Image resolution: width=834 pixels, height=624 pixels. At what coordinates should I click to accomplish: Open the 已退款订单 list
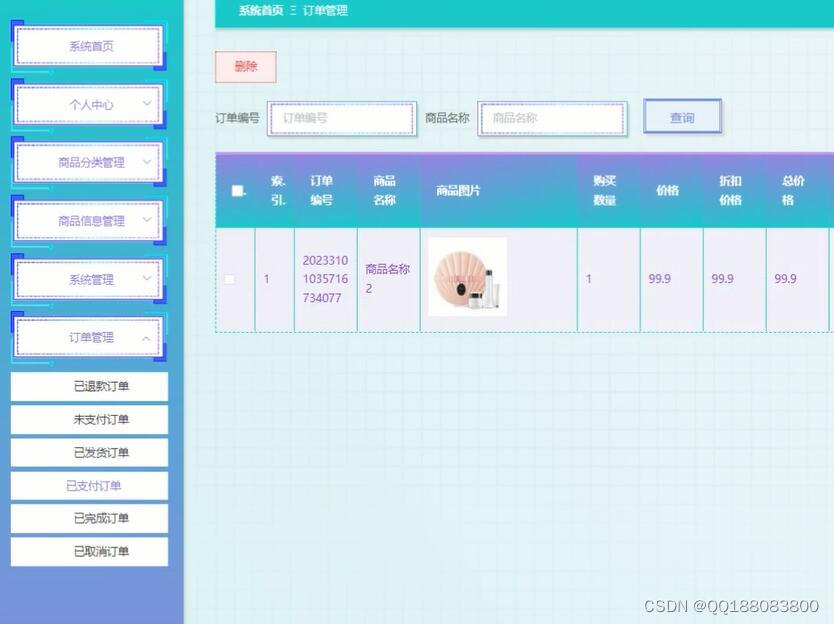(87, 386)
